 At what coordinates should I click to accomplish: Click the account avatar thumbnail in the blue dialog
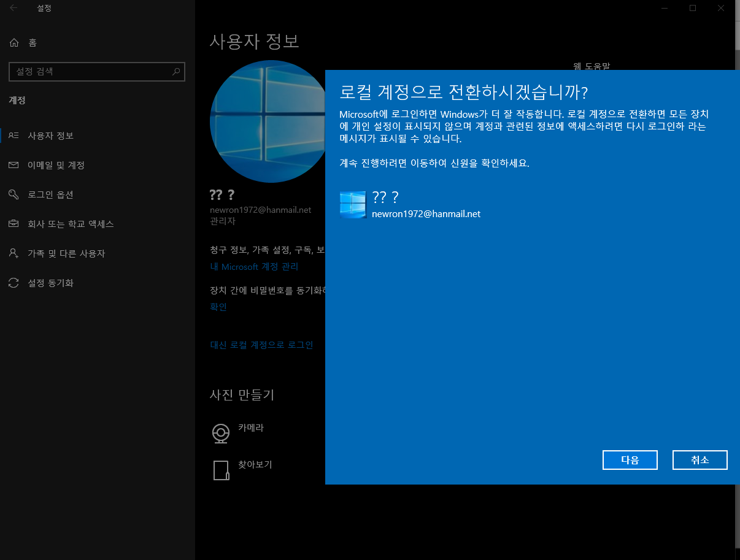pyautogui.click(x=353, y=205)
